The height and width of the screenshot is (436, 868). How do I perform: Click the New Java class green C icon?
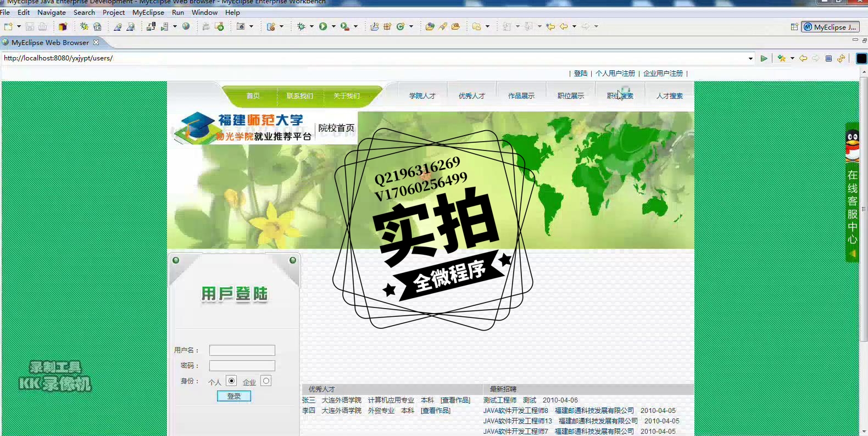click(400, 26)
